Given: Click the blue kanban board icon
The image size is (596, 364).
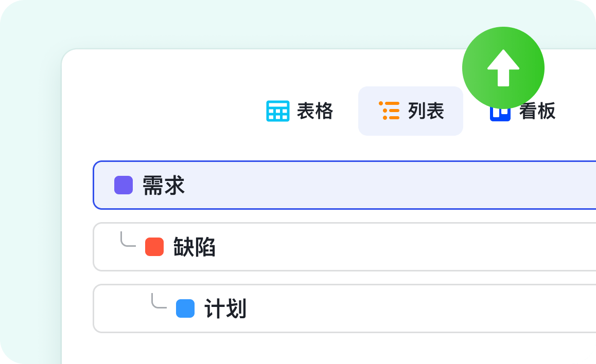Looking at the screenshot, I should tap(500, 115).
